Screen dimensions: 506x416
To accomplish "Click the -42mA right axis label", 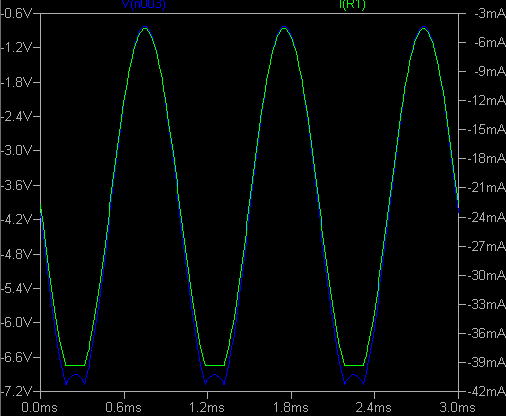I will 487,391.
